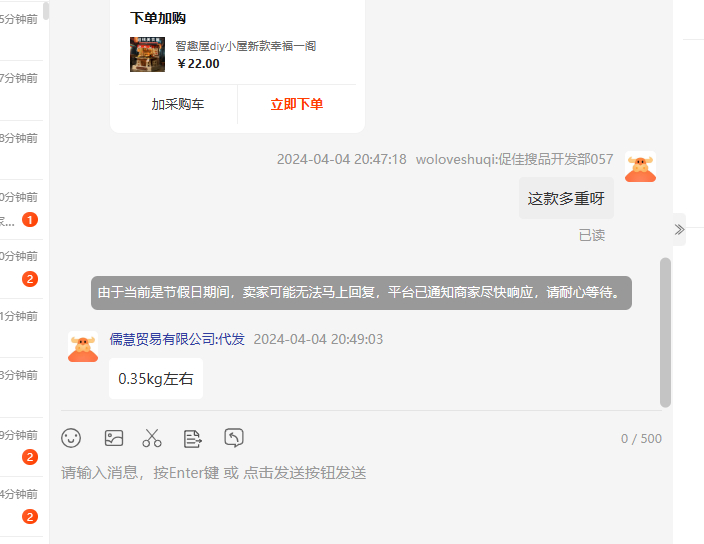
Task: Select the scissors screenshot tool
Action: pyautogui.click(x=152, y=438)
